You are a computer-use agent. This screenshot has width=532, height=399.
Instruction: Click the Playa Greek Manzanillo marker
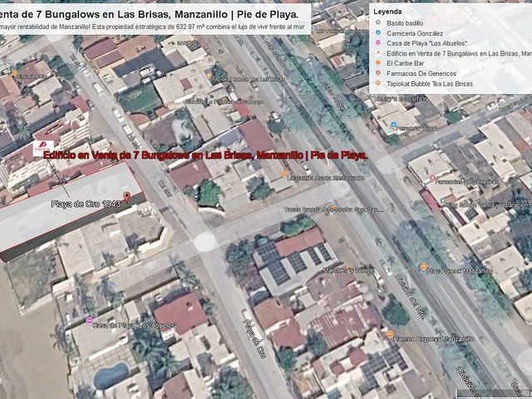pyautogui.click(x=423, y=267)
